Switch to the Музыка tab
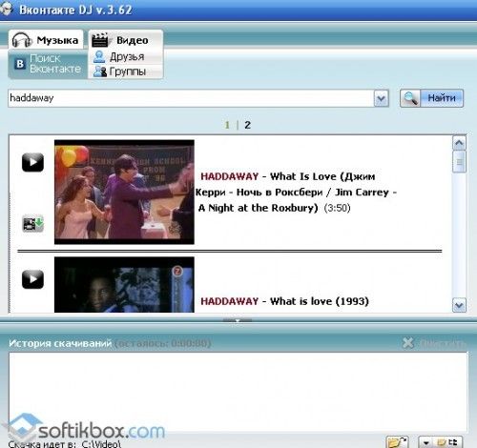Image resolution: width=477 pixels, height=448 pixels. pos(46,40)
